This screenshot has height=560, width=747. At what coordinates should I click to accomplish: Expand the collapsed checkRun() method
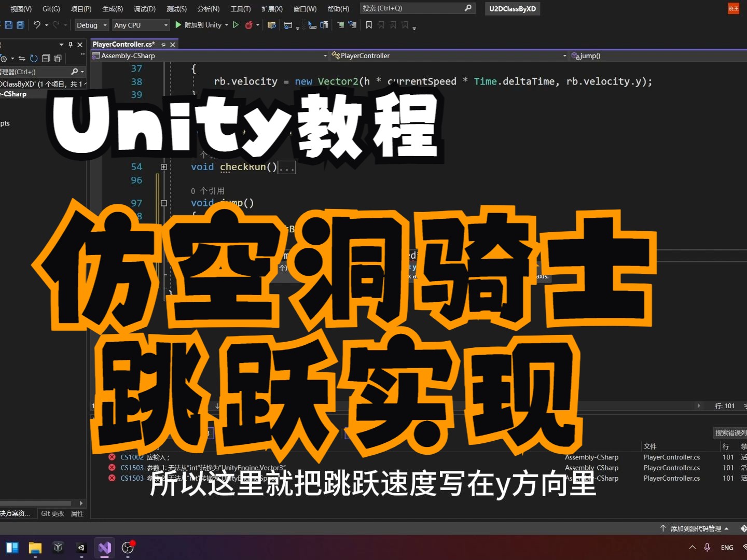[164, 167]
